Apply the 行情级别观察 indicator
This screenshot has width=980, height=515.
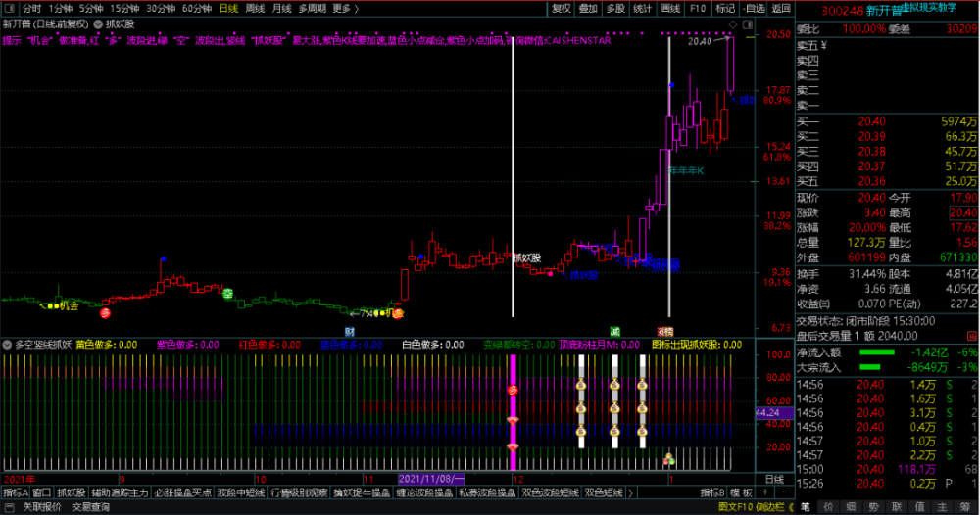point(299,492)
